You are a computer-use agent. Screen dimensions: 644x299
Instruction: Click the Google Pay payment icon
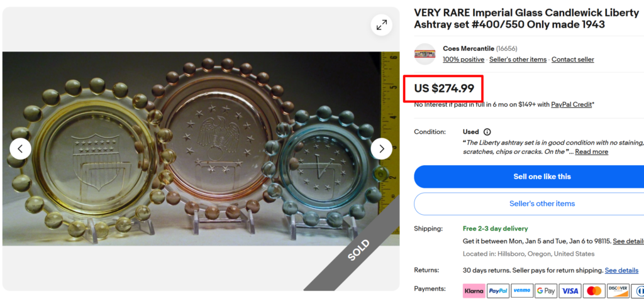(546, 291)
